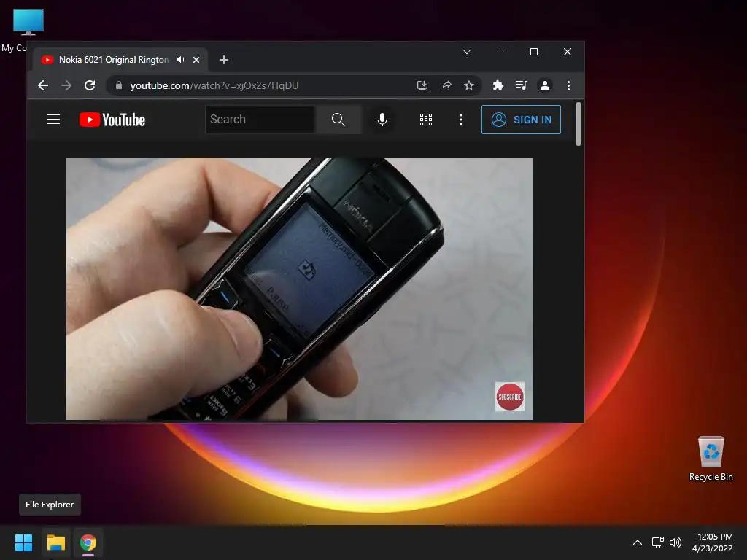Go back to the previous page in Chrome

pyautogui.click(x=43, y=85)
